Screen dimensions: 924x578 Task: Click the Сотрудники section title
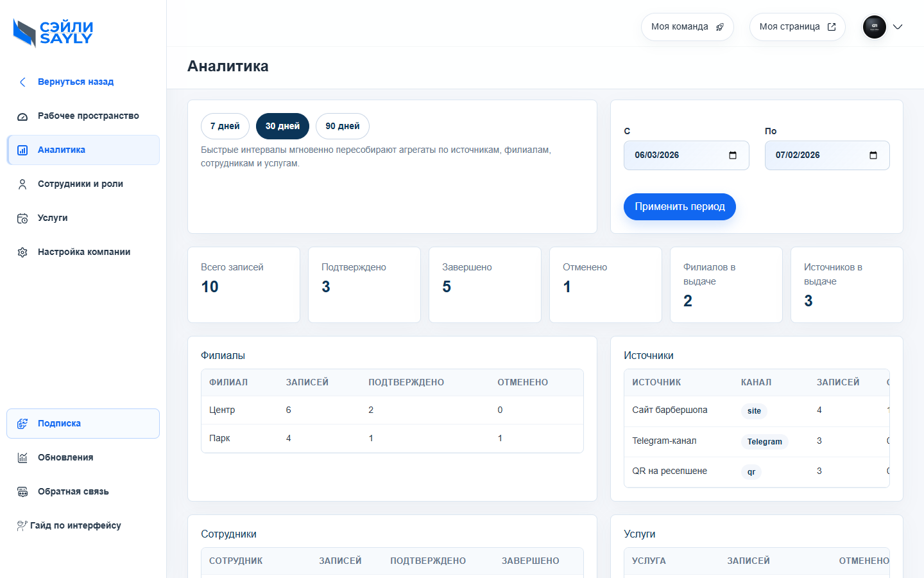pyautogui.click(x=228, y=534)
